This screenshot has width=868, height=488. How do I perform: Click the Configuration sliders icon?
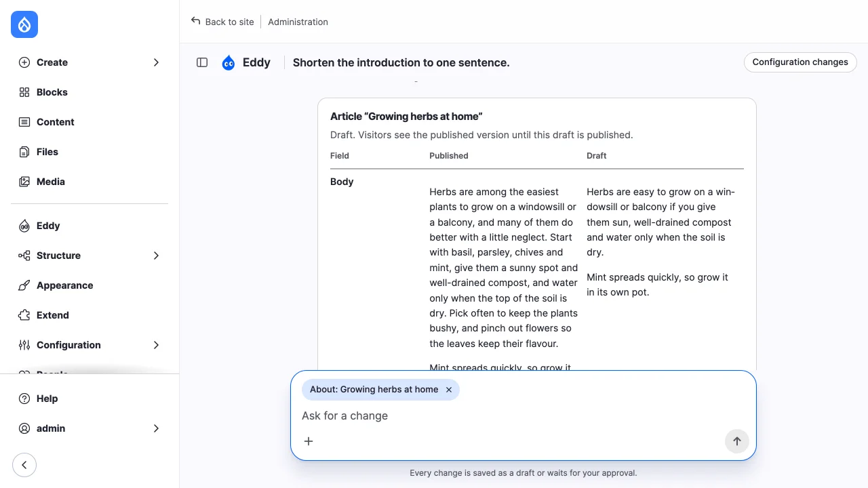point(24,345)
